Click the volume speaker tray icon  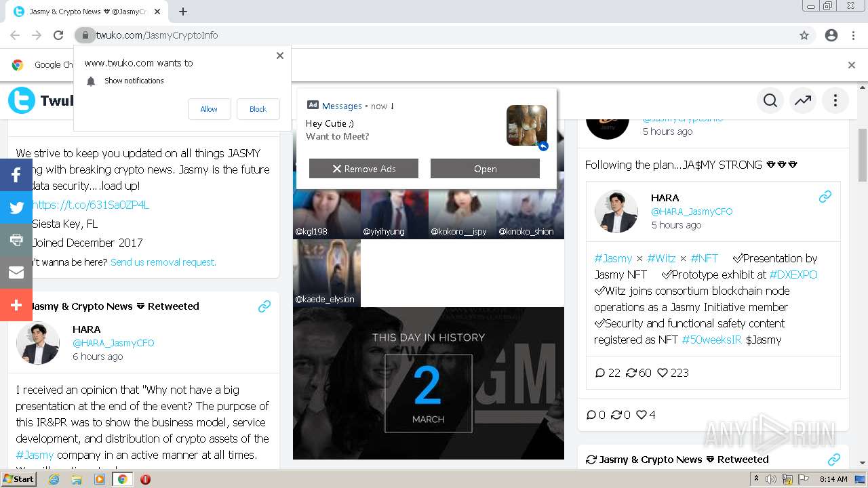click(771, 479)
